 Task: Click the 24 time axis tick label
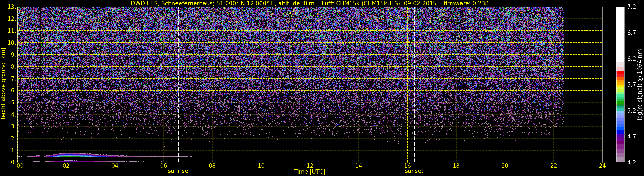click(x=602, y=166)
